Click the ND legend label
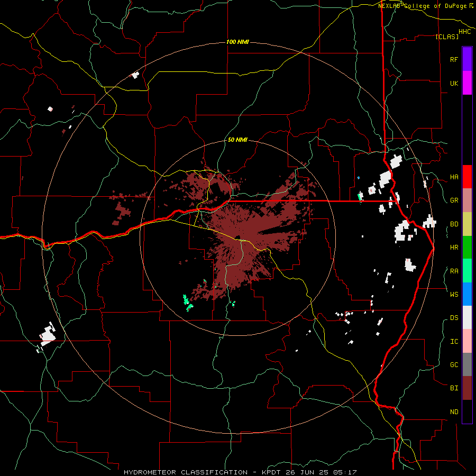476x476 pixels. [x=454, y=412]
